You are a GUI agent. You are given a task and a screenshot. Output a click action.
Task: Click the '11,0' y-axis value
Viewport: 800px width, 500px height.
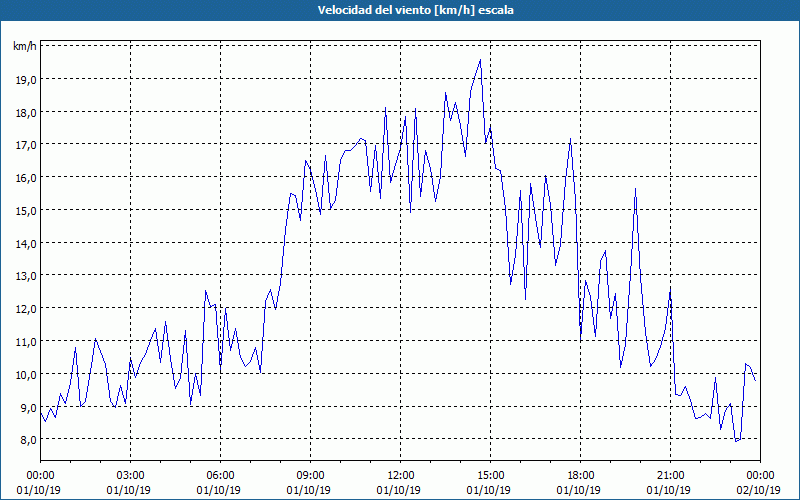point(27,342)
